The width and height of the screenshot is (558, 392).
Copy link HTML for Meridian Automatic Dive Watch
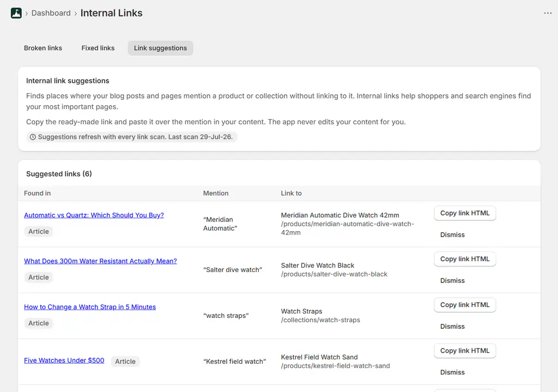(465, 213)
